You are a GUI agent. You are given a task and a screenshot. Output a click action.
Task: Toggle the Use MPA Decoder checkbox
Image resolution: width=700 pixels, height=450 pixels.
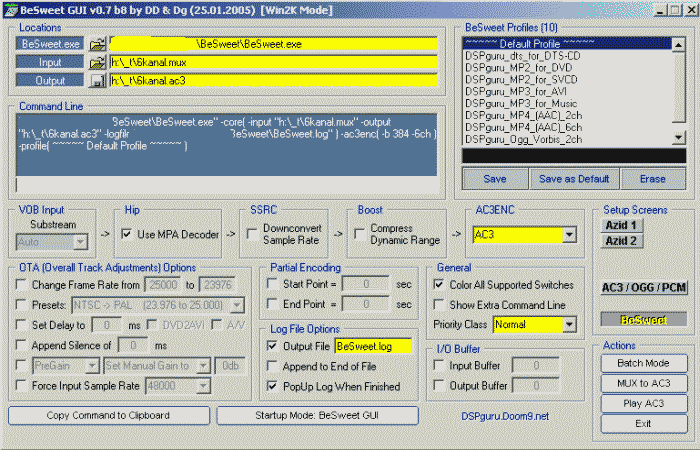click(x=127, y=235)
